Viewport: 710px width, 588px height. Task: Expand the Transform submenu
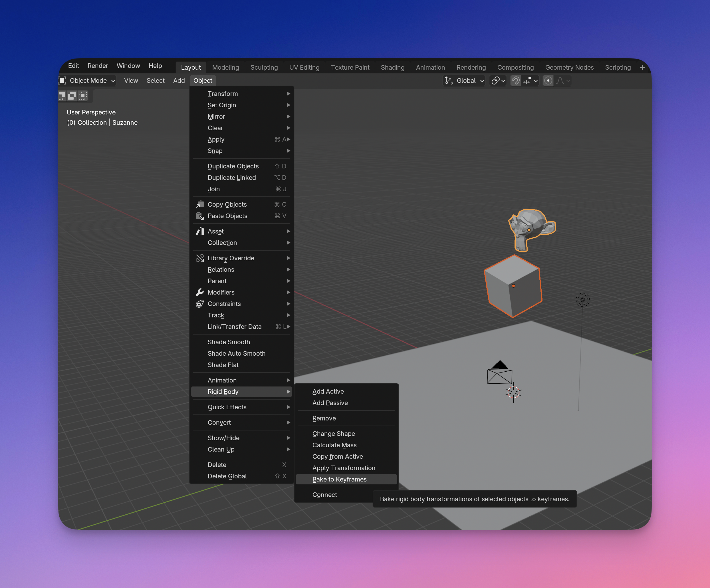pyautogui.click(x=241, y=94)
